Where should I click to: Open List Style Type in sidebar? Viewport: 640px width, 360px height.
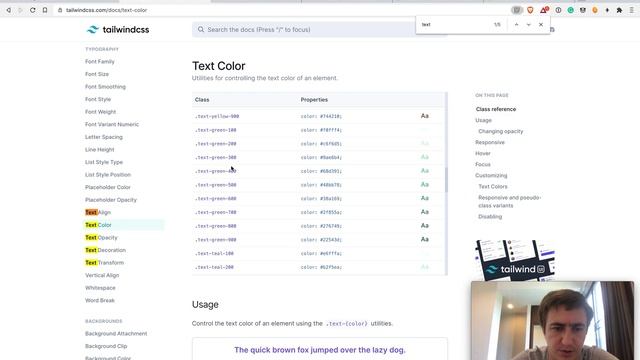(x=104, y=162)
